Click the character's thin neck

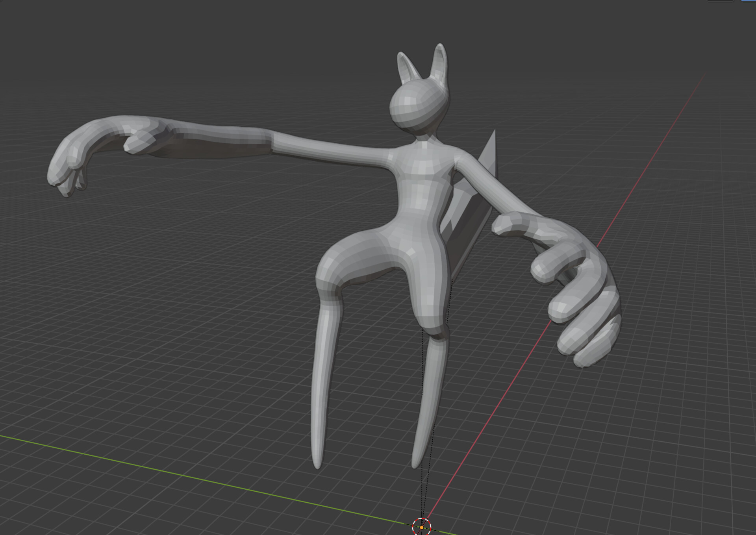coord(424,138)
